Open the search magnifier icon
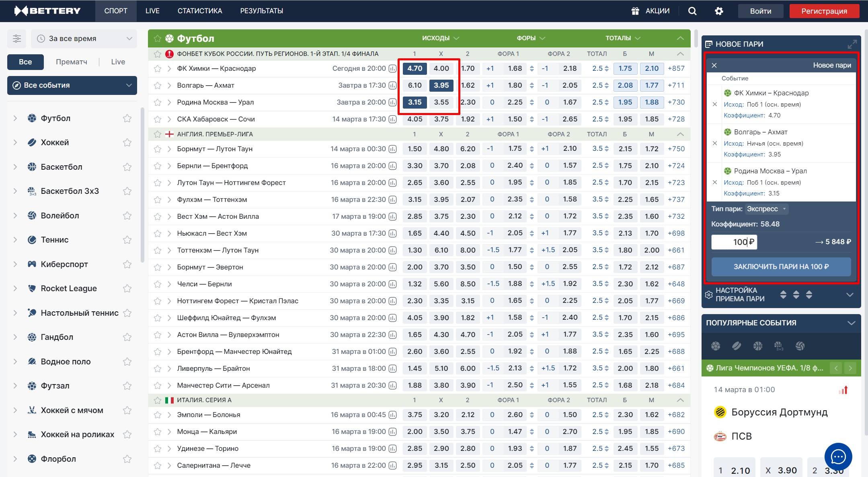 tap(692, 11)
